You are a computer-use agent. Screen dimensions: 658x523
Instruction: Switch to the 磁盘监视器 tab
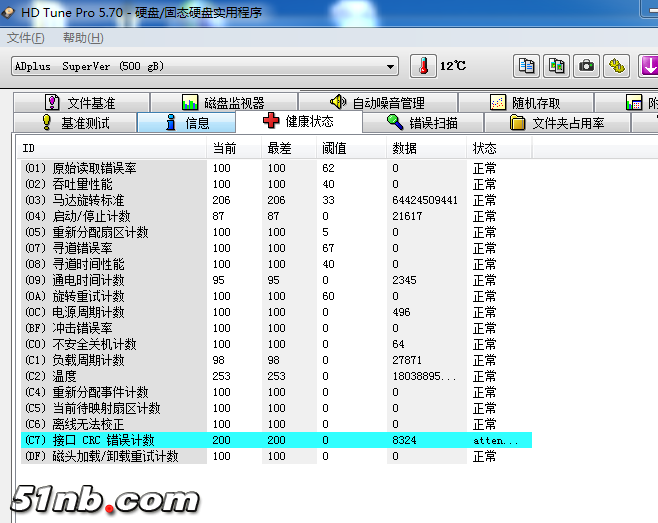tap(223, 102)
